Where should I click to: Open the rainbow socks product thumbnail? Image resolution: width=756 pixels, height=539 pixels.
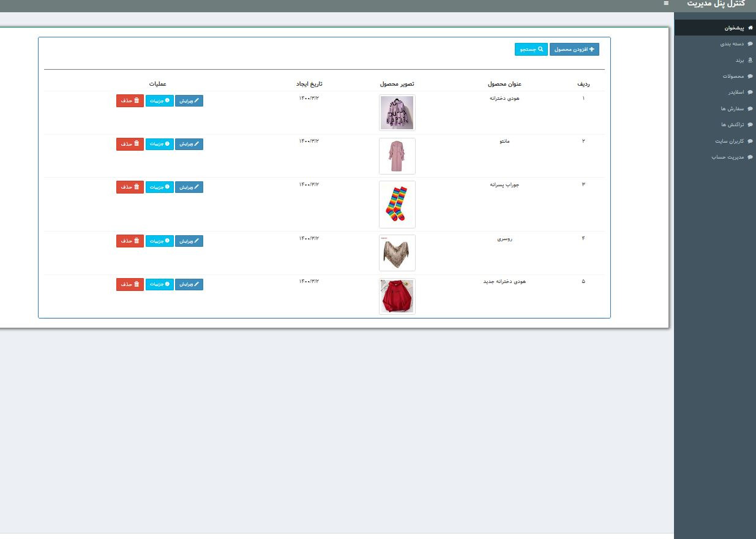397,205
